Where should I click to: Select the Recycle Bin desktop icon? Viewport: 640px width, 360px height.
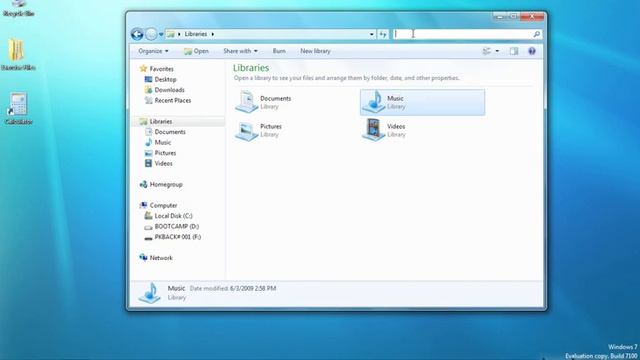[x=18, y=8]
